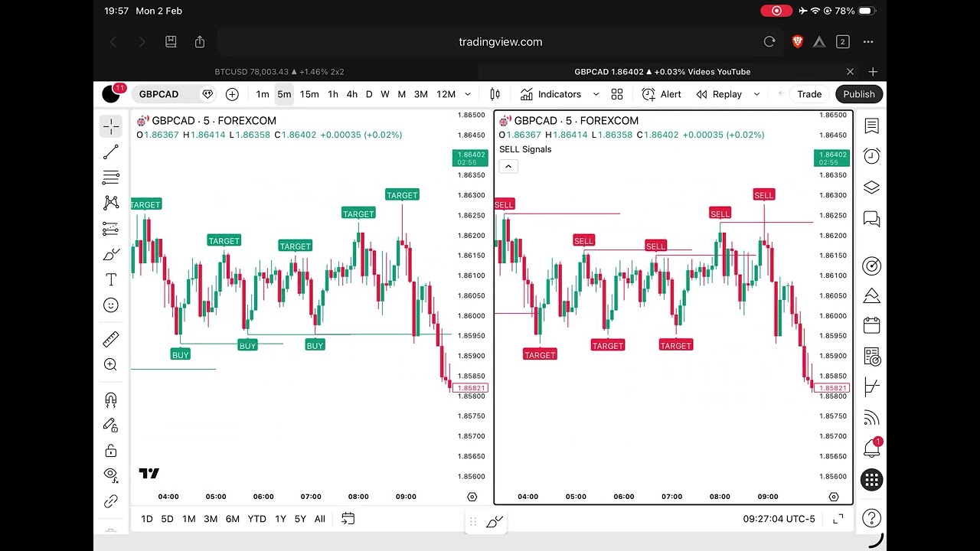Image resolution: width=980 pixels, height=551 pixels.
Task: Switch to the 4h timeframe
Action: [351, 94]
